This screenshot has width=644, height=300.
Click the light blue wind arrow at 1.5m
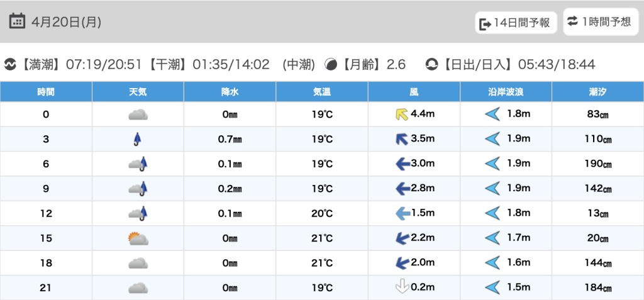point(401,213)
